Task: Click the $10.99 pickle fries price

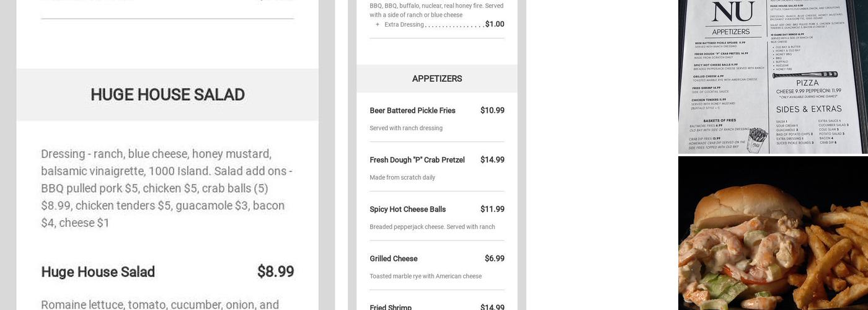Action: click(492, 110)
